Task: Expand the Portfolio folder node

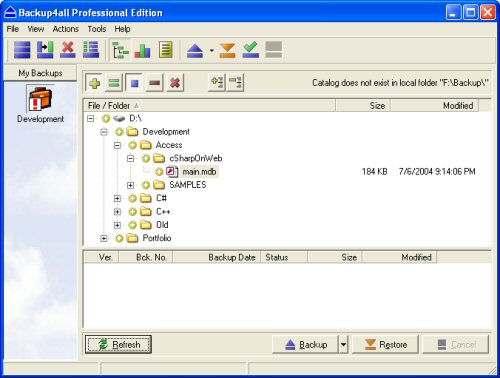Action: [104, 238]
